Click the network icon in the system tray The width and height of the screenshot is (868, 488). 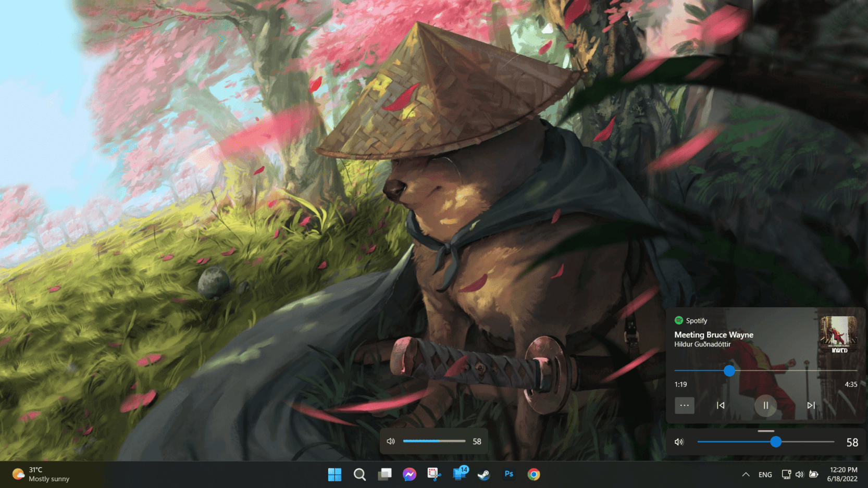click(786, 474)
